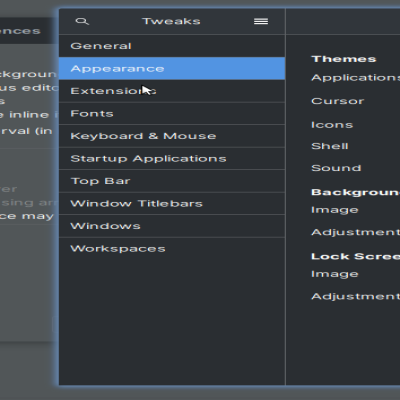Open Startup Applications category

point(172,158)
